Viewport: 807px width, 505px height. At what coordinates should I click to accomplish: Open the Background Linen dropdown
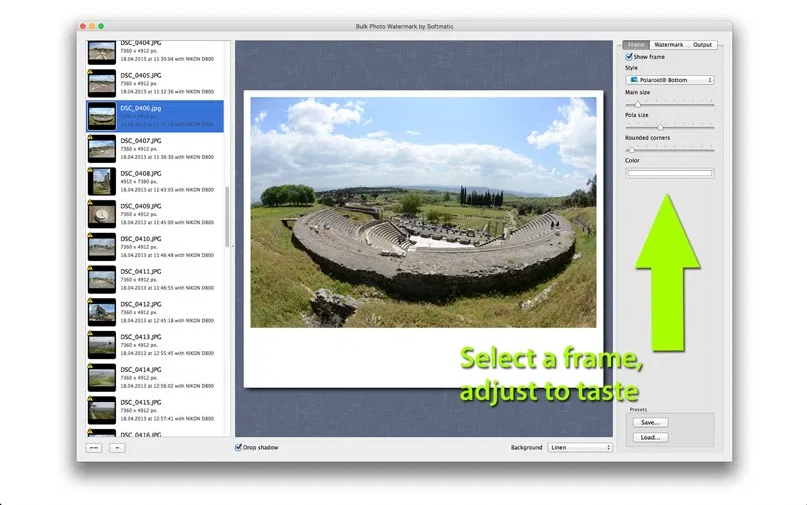pyautogui.click(x=580, y=447)
